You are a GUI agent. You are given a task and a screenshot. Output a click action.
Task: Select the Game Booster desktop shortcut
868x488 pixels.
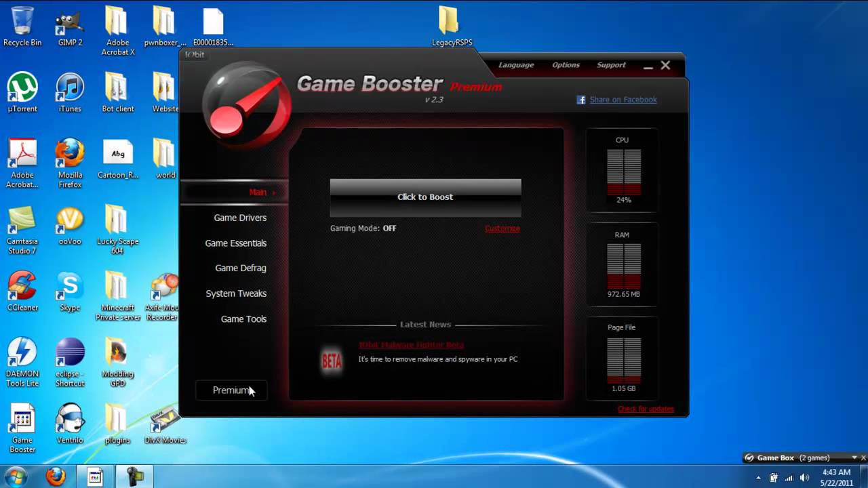point(22,429)
